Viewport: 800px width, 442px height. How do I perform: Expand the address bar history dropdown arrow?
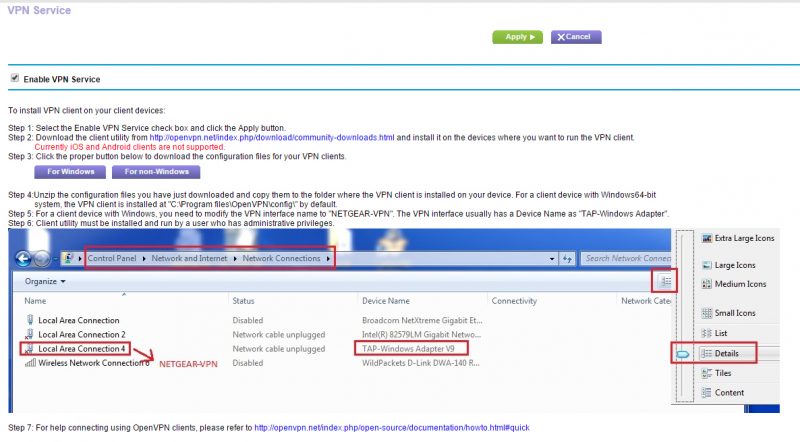pos(551,258)
